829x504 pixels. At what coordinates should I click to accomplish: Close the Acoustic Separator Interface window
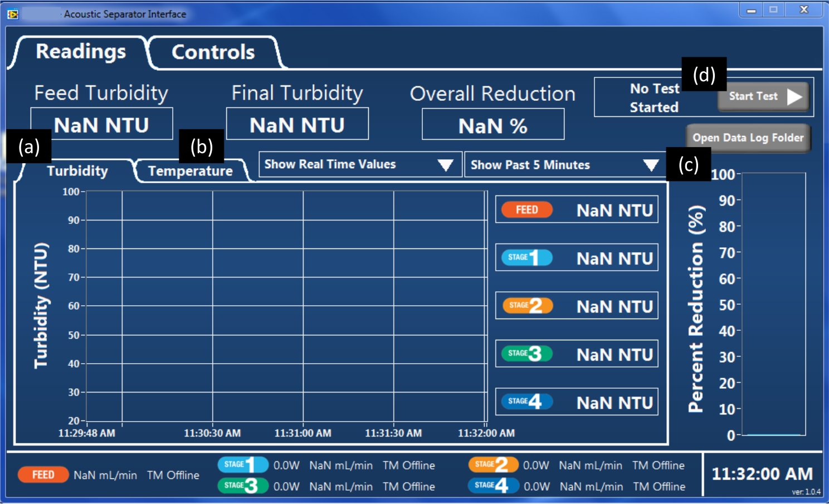tap(804, 10)
